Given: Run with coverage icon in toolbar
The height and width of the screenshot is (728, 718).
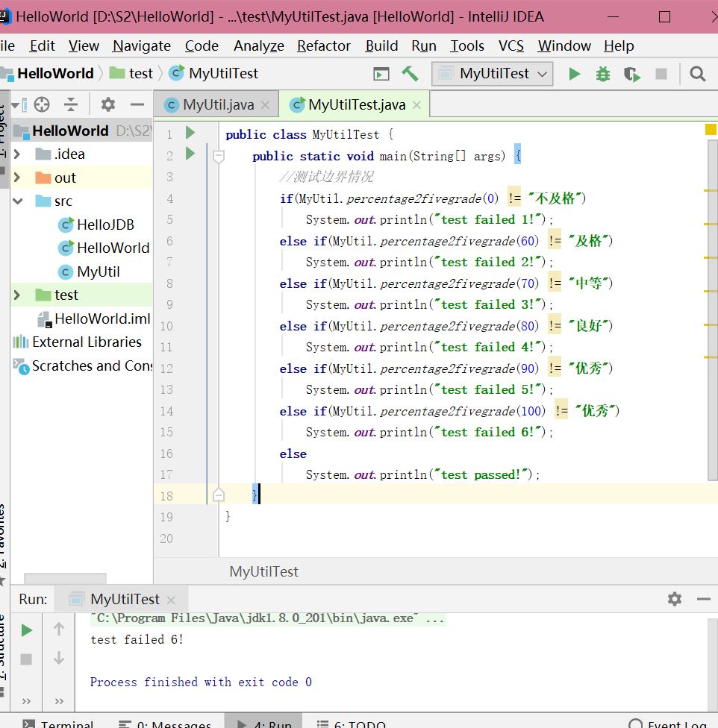Looking at the screenshot, I should [x=631, y=74].
